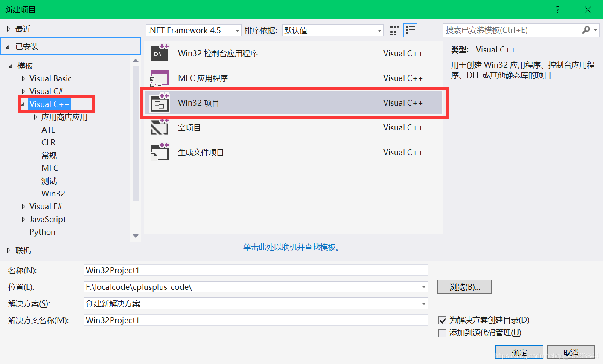Click 取消 to cancel the dialog
The width and height of the screenshot is (603, 364).
pyautogui.click(x=571, y=352)
